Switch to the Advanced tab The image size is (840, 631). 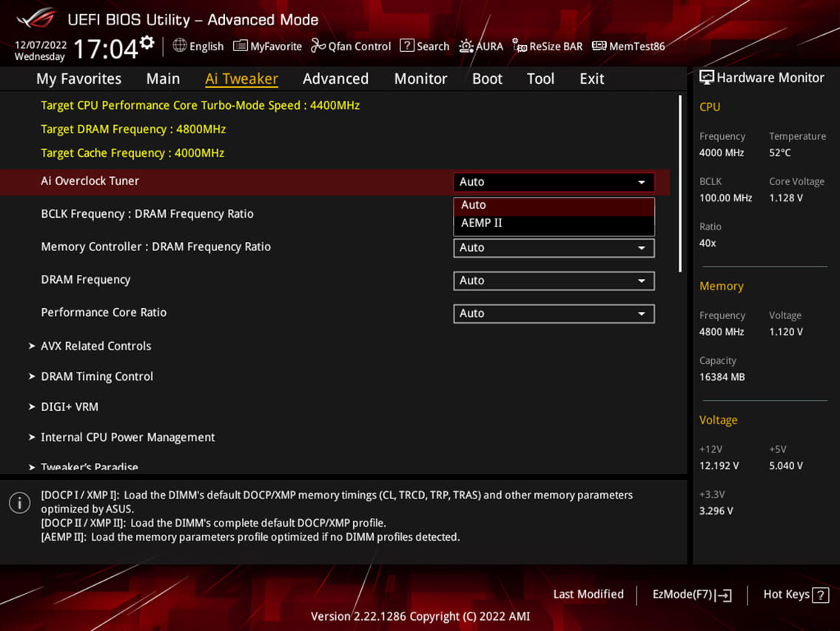335,79
